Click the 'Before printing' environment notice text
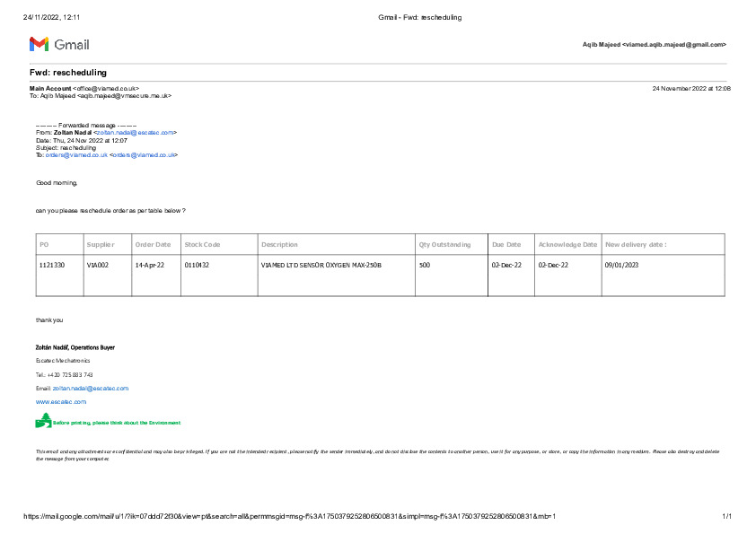The width and height of the screenshot is (756, 534). [117, 423]
